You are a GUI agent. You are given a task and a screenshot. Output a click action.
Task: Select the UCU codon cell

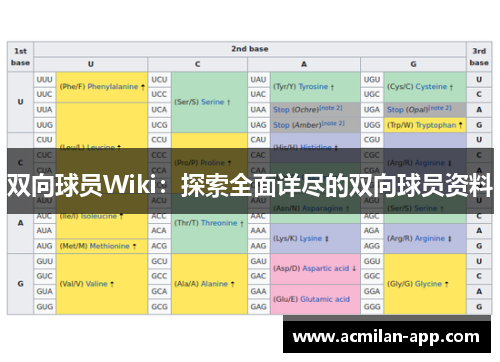(159, 80)
